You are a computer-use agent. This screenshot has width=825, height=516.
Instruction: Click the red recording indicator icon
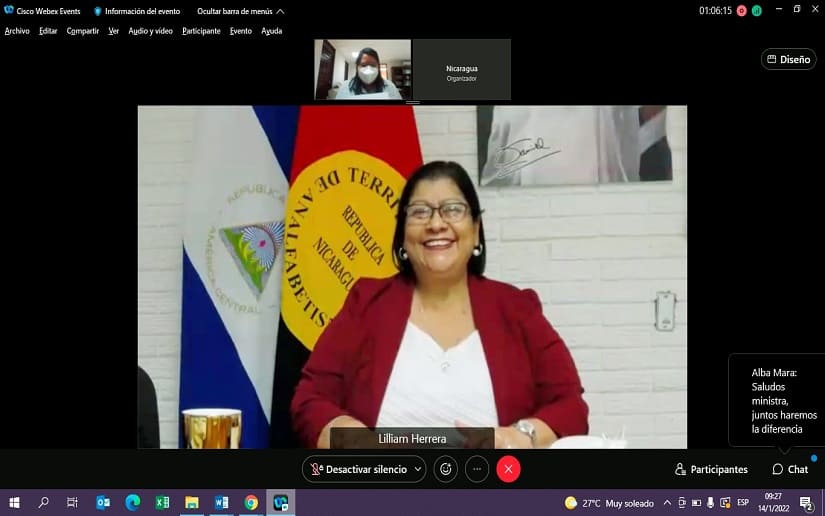742,11
